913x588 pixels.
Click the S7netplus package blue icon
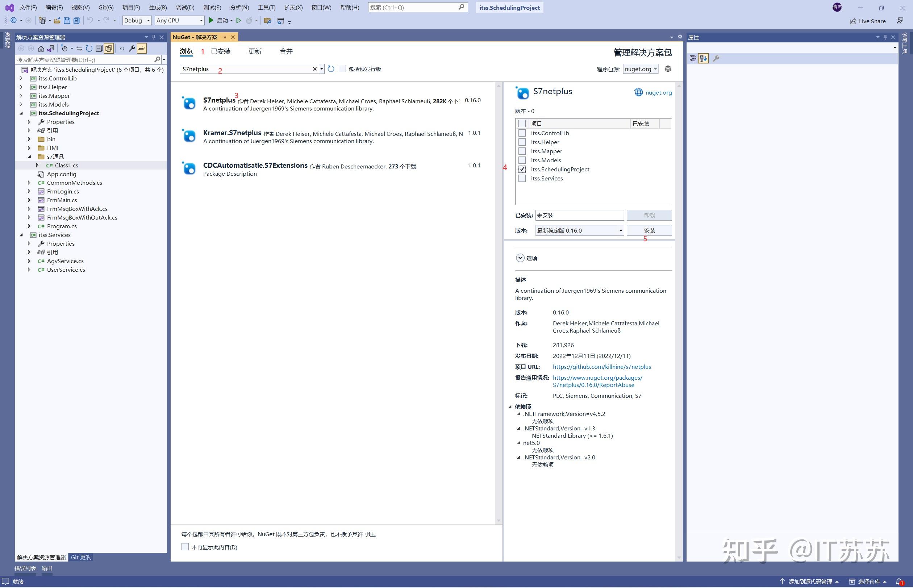pos(189,103)
